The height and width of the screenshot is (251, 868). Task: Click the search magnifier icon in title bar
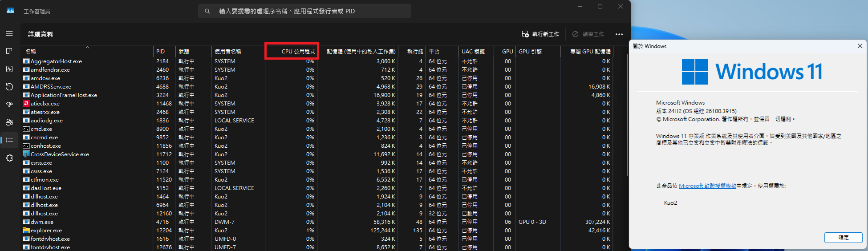click(x=207, y=11)
